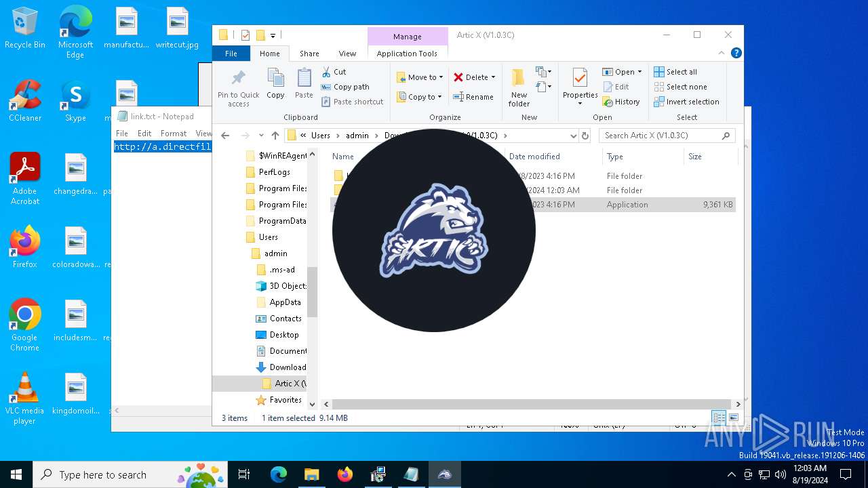Select Cut in Clipboard group
Viewport: 868px width, 488px height.
(334, 72)
